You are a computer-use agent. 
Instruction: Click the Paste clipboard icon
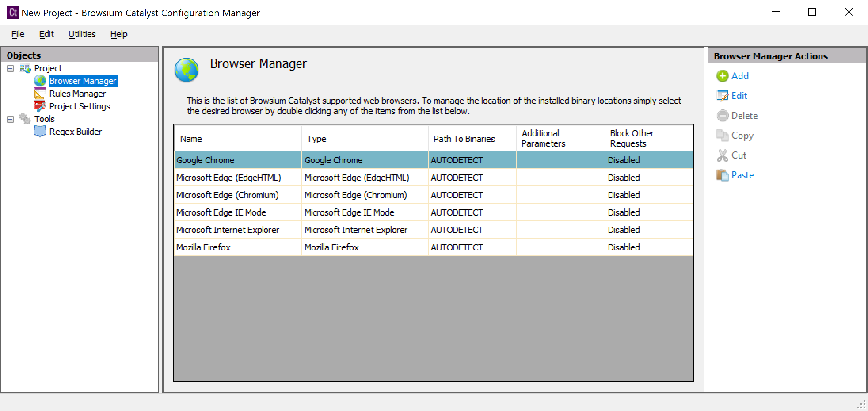(x=723, y=175)
